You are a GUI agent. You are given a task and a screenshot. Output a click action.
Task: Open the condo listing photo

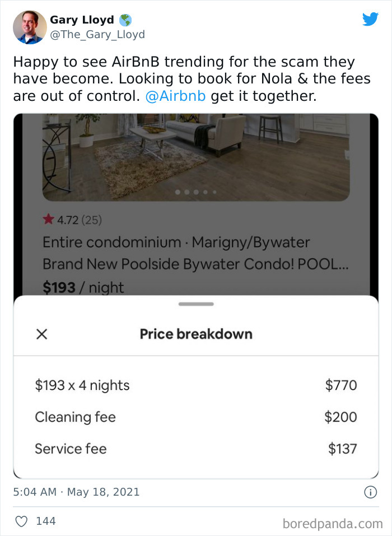(196, 157)
